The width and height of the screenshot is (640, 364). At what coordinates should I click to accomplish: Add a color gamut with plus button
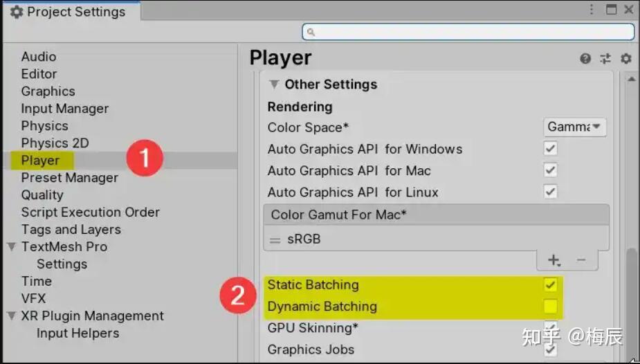click(x=554, y=260)
